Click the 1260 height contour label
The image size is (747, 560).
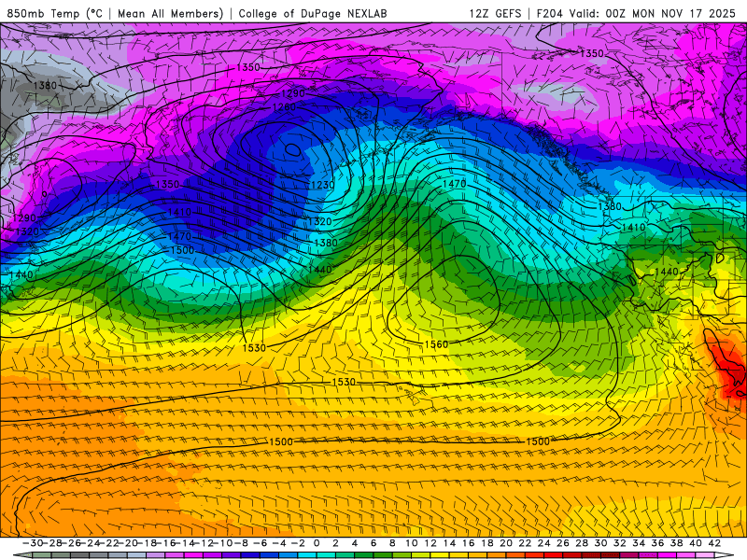[x=284, y=107]
